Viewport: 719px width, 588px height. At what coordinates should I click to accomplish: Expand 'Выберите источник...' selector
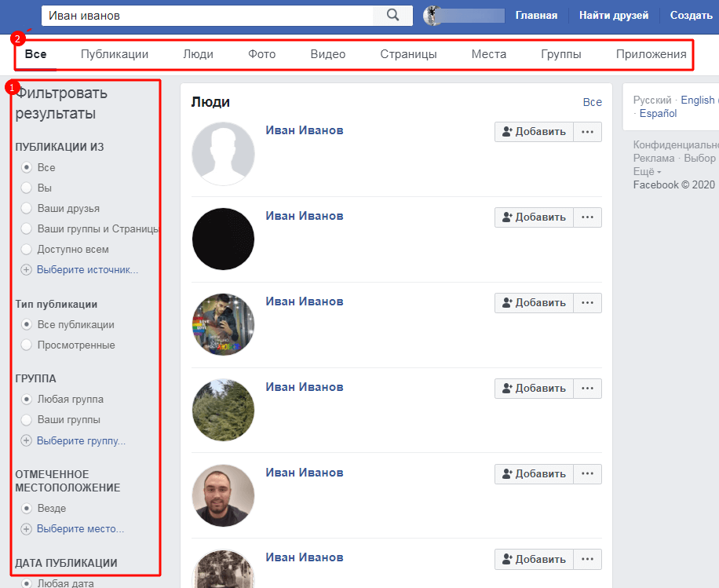point(87,270)
